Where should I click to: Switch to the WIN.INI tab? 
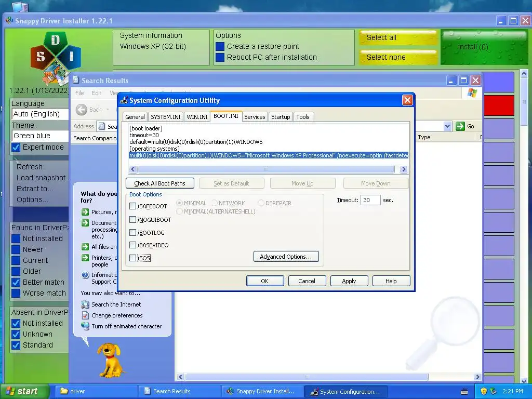(x=197, y=117)
